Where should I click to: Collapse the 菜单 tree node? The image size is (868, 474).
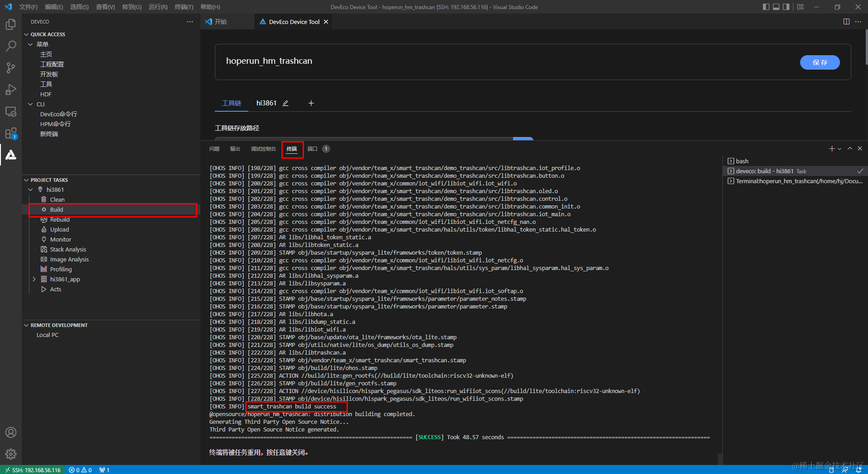point(30,44)
